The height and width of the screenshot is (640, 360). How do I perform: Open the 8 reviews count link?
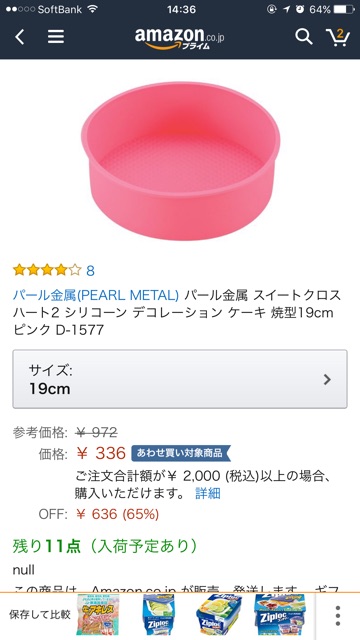tap(91, 270)
